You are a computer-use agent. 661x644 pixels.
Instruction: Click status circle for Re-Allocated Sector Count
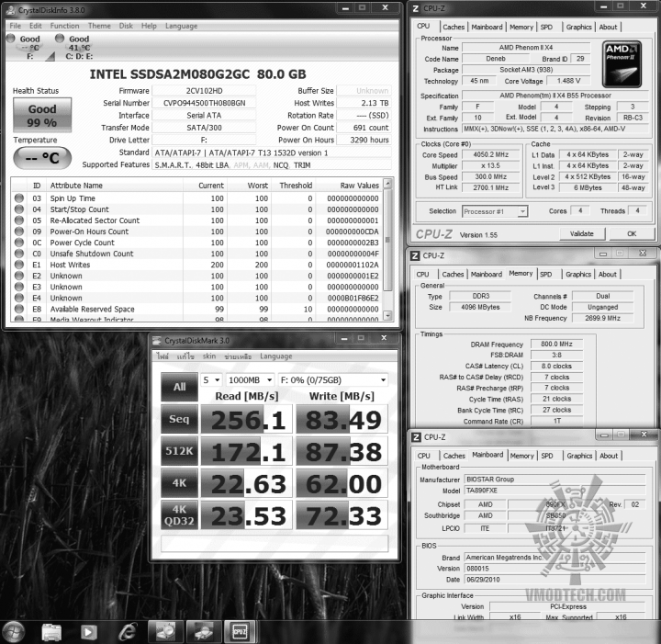19,220
